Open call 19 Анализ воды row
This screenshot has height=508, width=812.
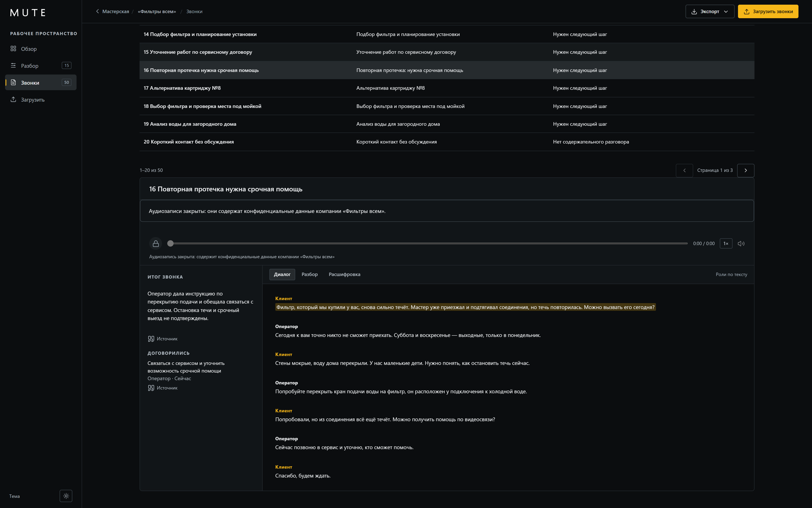447,124
